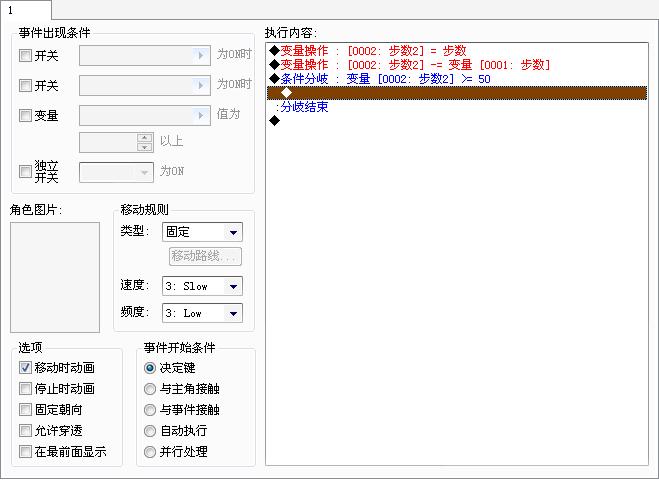
Task: Click the variable value number field
Action: 108,142
